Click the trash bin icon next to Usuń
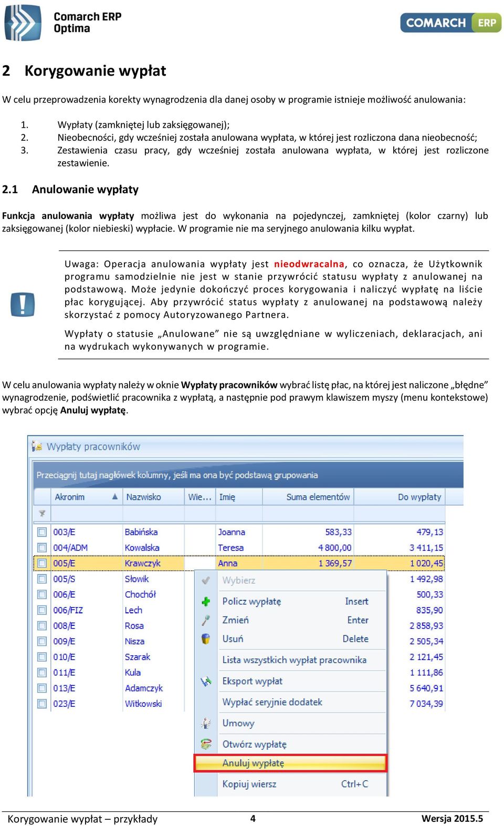This screenshot has width=504, height=826. tap(206, 639)
